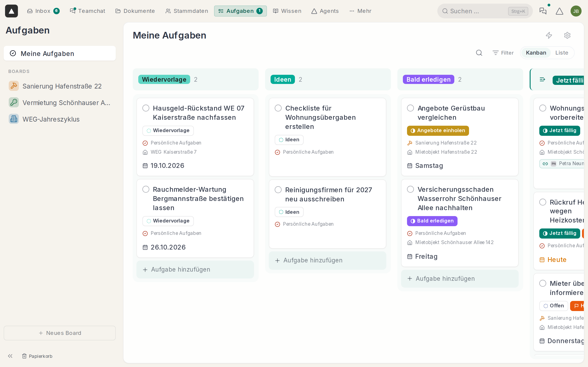Click the Bald erledigen purple column label
This screenshot has height=367, width=588.
pos(428,79)
